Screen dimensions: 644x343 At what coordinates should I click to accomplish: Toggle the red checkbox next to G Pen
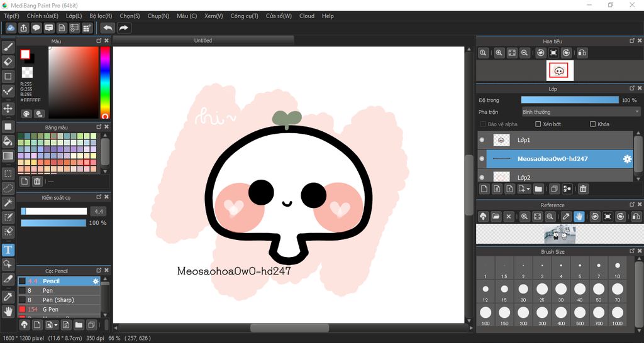[x=22, y=309]
